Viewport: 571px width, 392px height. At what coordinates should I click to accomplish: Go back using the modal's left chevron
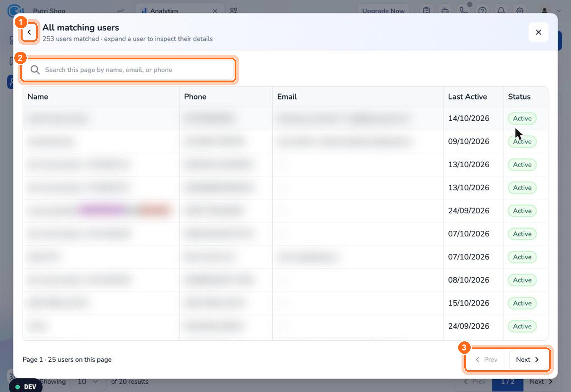point(29,32)
